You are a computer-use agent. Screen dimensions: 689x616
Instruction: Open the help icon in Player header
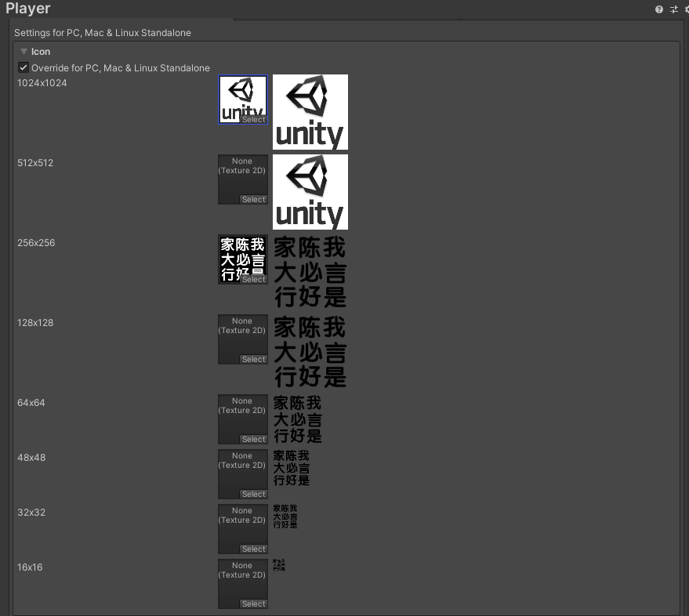pyautogui.click(x=658, y=9)
